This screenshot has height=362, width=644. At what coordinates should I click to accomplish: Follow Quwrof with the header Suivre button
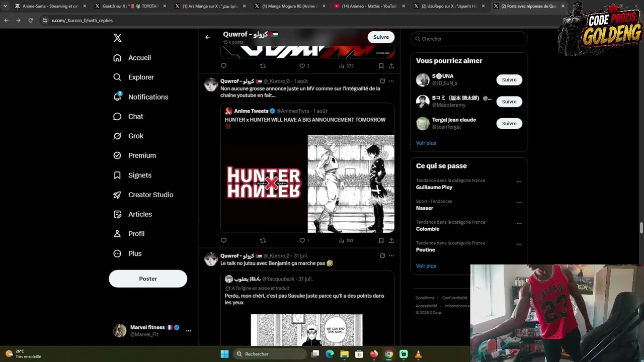[x=381, y=37]
